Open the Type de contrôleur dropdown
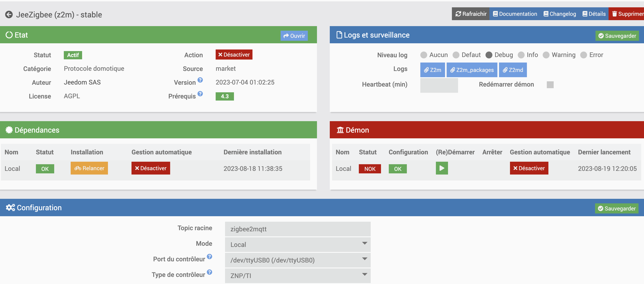The width and height of the screenshot is (644, 284). (x=298, y=276)
